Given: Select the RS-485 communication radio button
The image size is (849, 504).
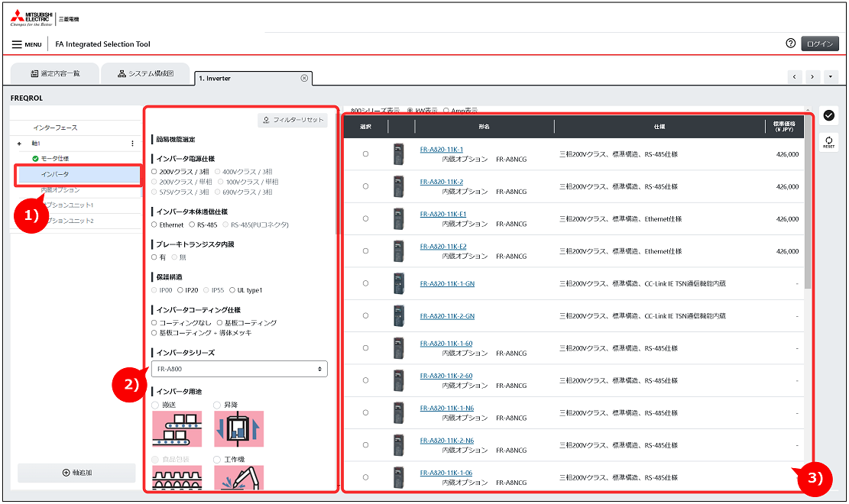Looking at the screenshot, I should point(192,225).
